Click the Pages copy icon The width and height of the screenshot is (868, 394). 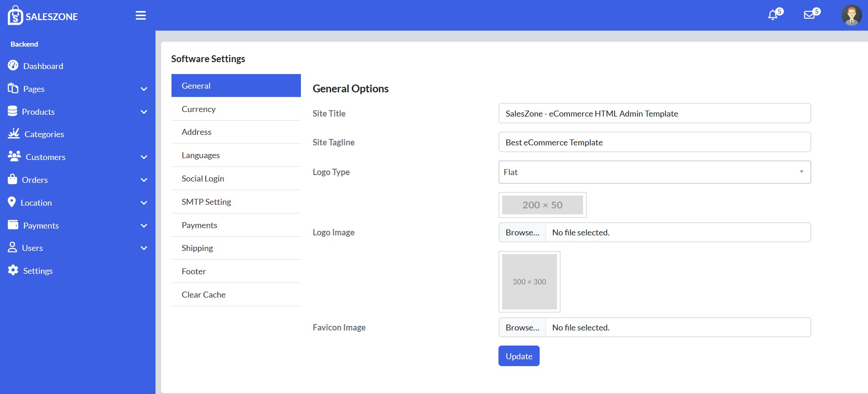tap(13, 88)
